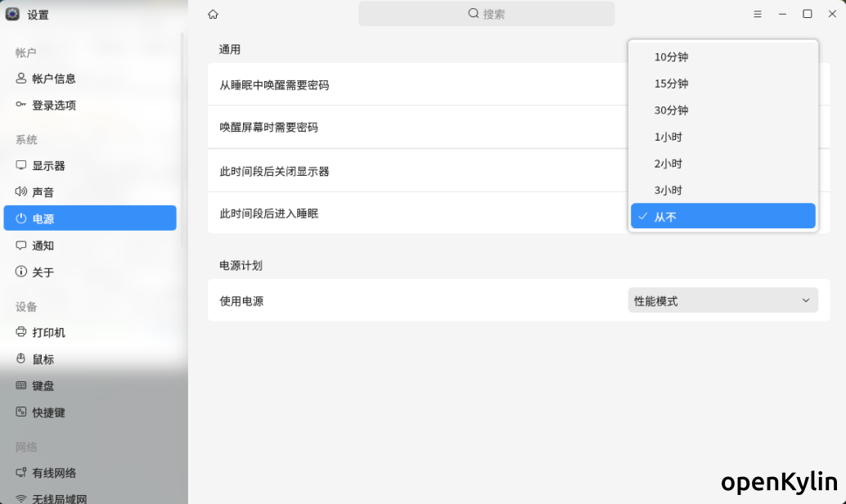This screenshot has height=504, width=846.
Task: Open the Printer (打印机) settings
Action: [x=49, y=333]
